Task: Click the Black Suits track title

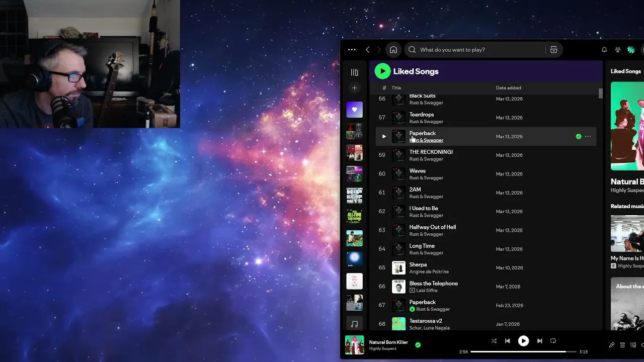Action: click(x=423, y=96)
